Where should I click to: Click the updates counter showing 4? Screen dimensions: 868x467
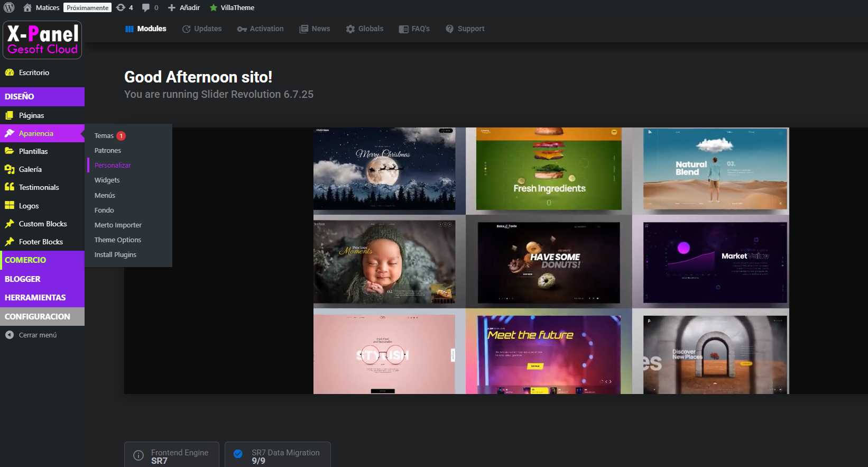[x=124, y=7]
